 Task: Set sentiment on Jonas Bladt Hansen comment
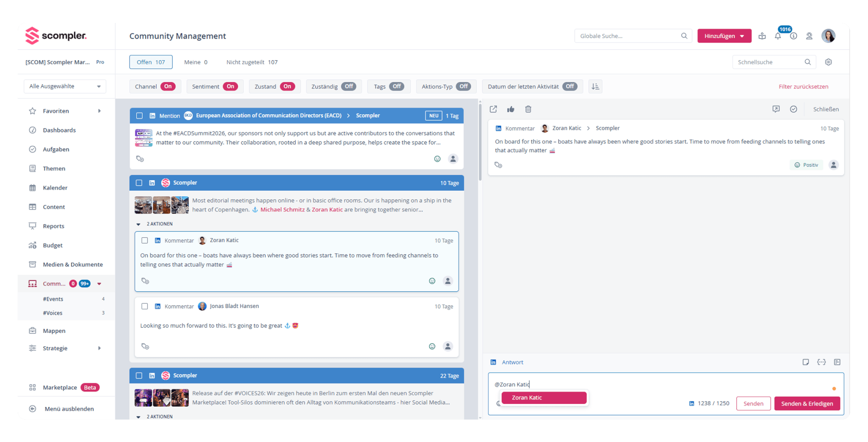[432, 346]
